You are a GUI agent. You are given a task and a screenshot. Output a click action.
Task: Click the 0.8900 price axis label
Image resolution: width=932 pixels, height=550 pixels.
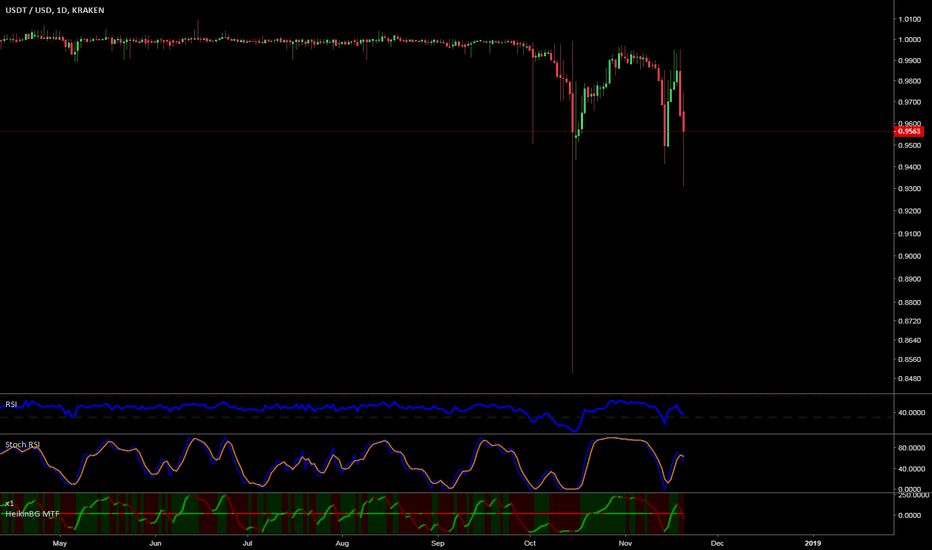tap(910, 279)
